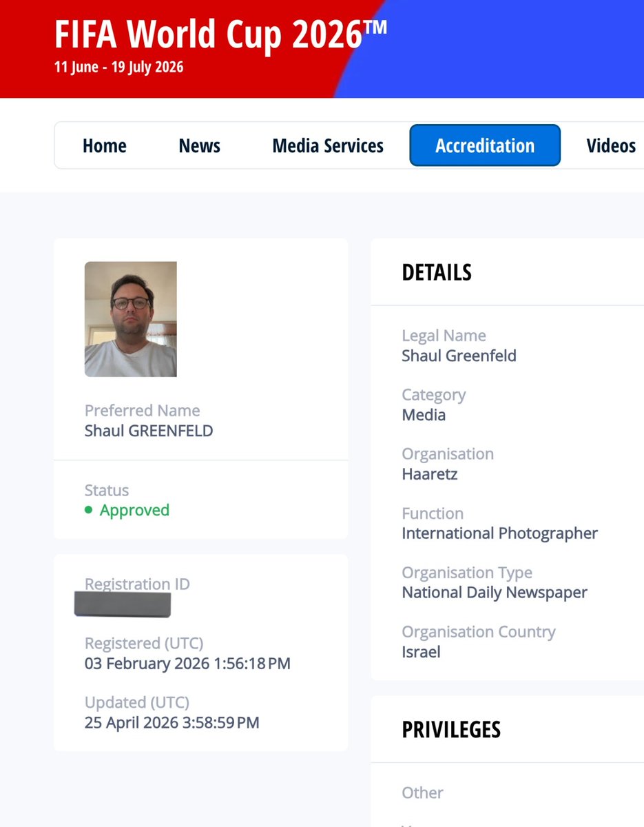
Task: Select the registered timestamp 03 February 2026
Action: coord(187,664)
